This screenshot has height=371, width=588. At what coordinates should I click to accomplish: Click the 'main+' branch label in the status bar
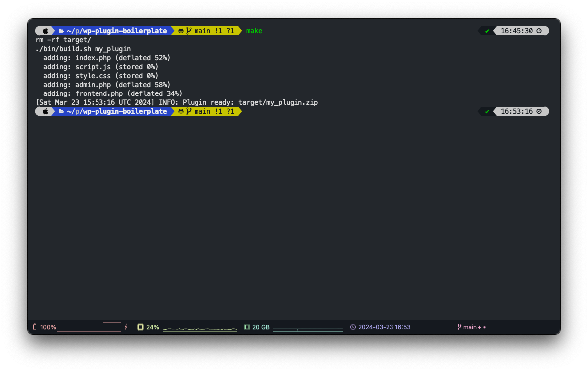(x=472, y=327)
